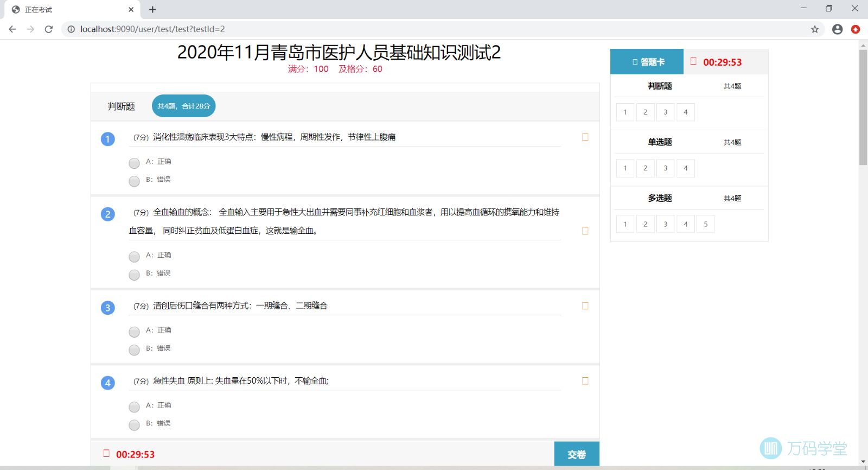Click the scrollbar down arrow
Viewport: 868px width, 470px height.
point(863,462)
